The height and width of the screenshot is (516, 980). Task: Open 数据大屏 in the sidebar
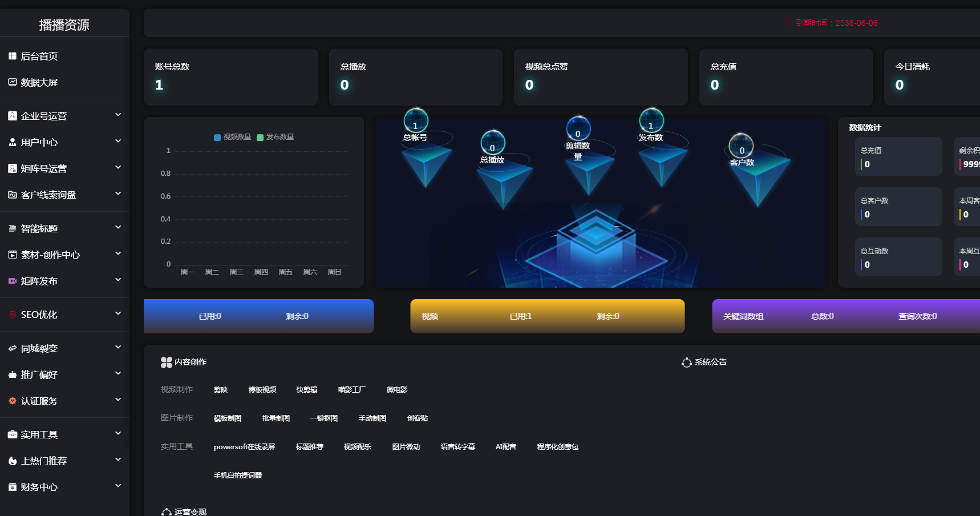64,82
